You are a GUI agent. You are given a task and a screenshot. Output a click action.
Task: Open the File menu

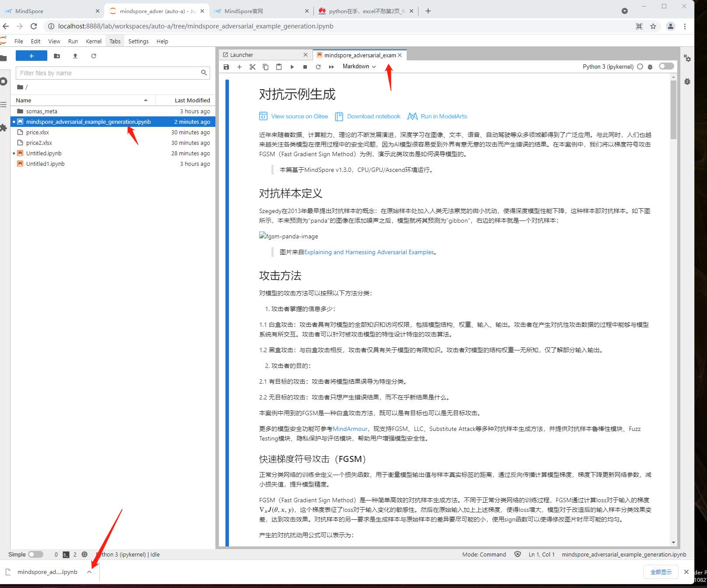[19, 41]
